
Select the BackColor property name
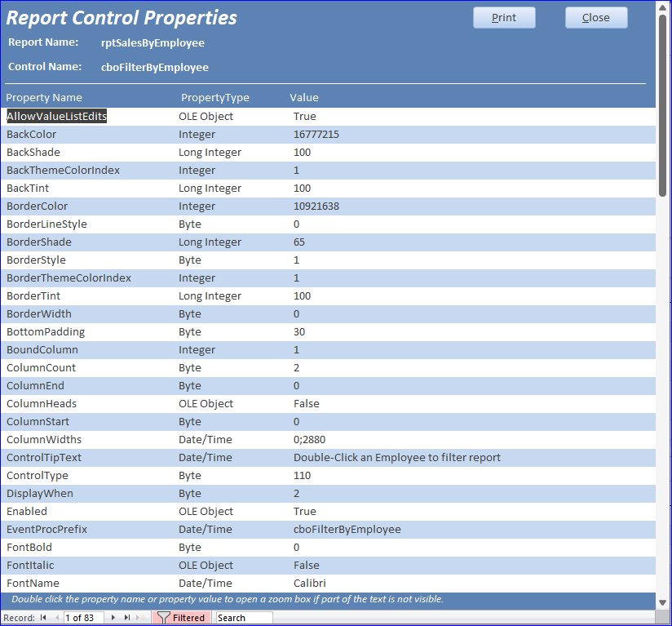click(x=31, y=134)
